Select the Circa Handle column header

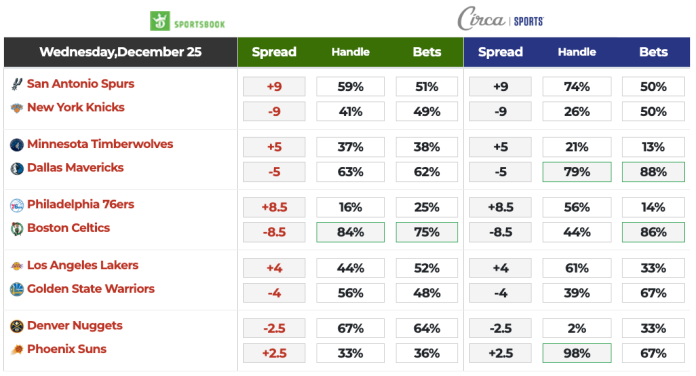coord(577,52)
